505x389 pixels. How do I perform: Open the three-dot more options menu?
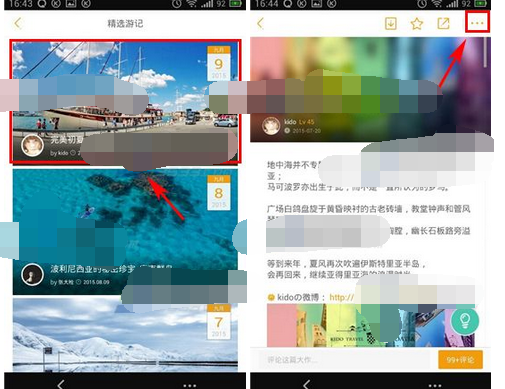click(477, 22)
